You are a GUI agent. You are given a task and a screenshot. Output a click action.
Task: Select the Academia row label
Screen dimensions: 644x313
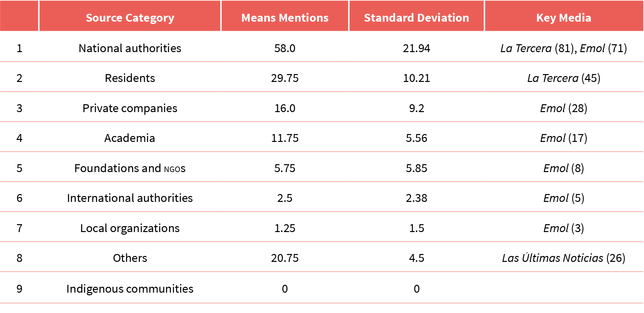(x=130, y=138)
